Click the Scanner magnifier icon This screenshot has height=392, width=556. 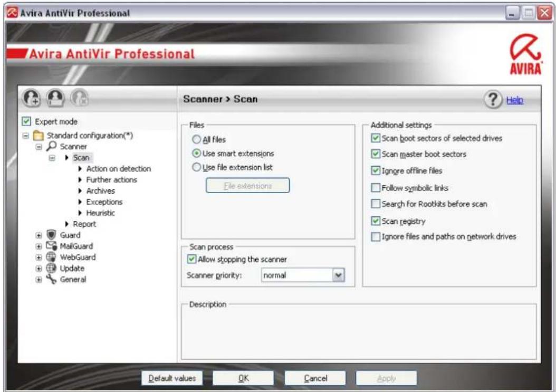pyautogui.click(x=51, y=146)
